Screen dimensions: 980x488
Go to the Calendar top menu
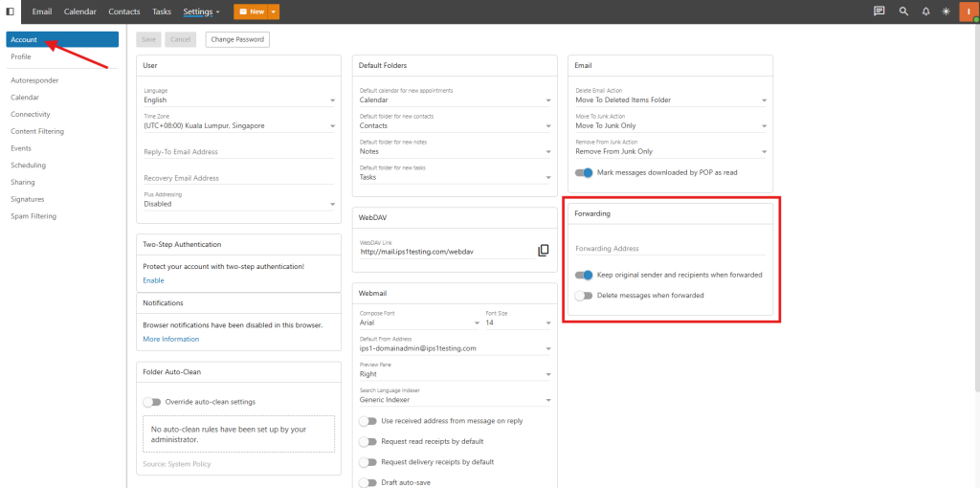80,11
